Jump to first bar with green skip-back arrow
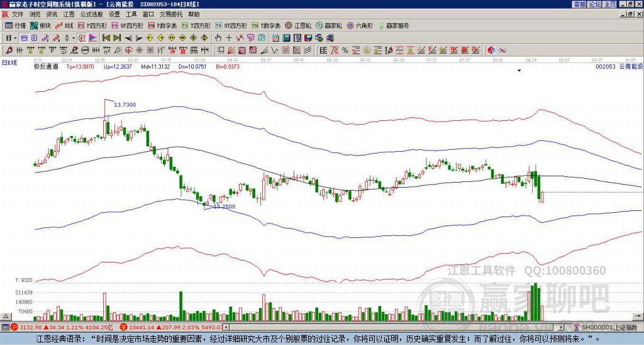The height and width of the screenshot is (345, 644). pos(106,38)
